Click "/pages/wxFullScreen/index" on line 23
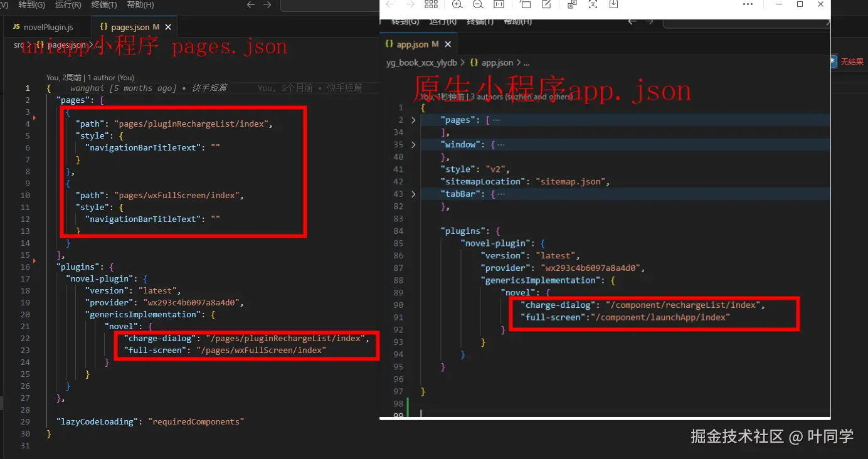The image size is (868, 459). pyautogui.click(x=261, y=351)
